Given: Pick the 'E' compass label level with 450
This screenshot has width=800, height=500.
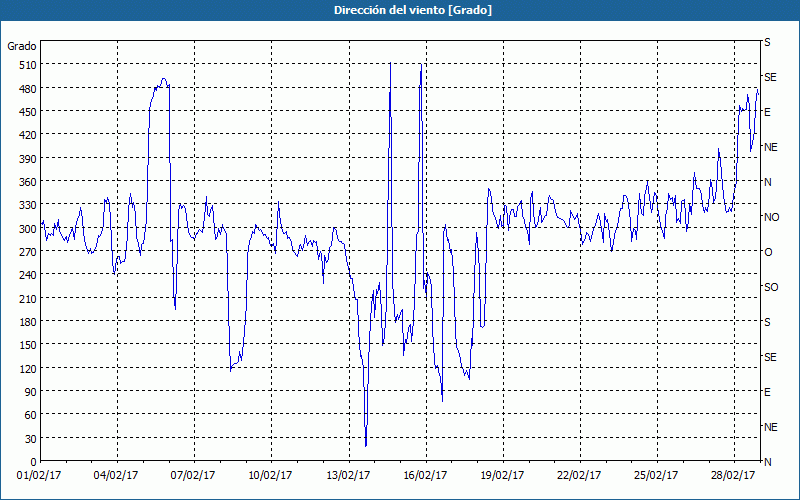Looking at the screenshot, I should click(767, 112).
